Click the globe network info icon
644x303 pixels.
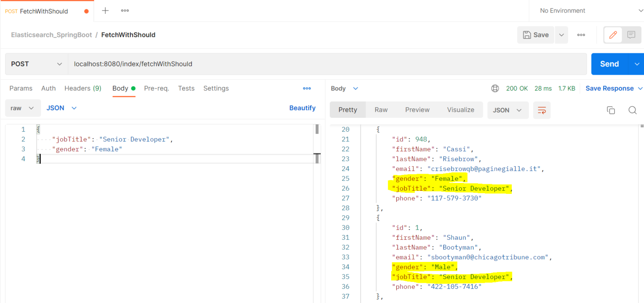(495, 88)
